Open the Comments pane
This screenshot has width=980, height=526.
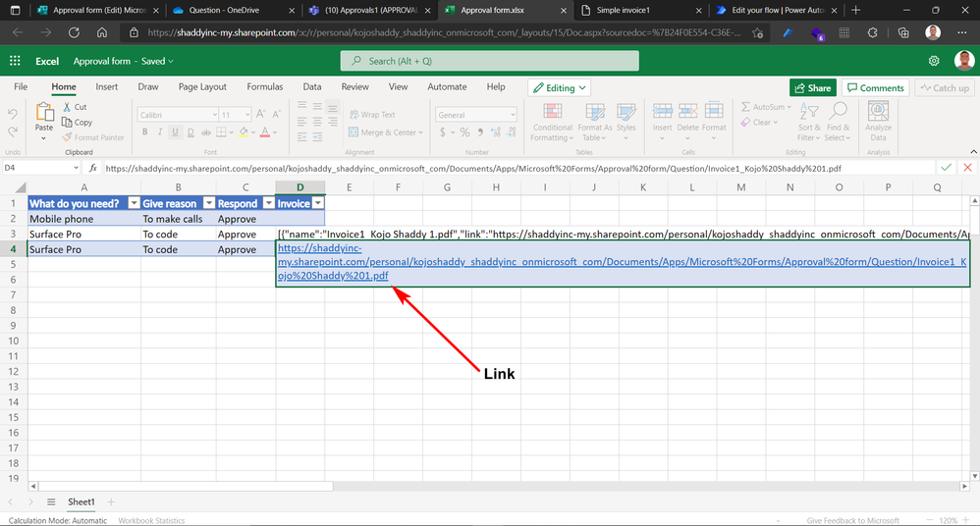point(876,88)
